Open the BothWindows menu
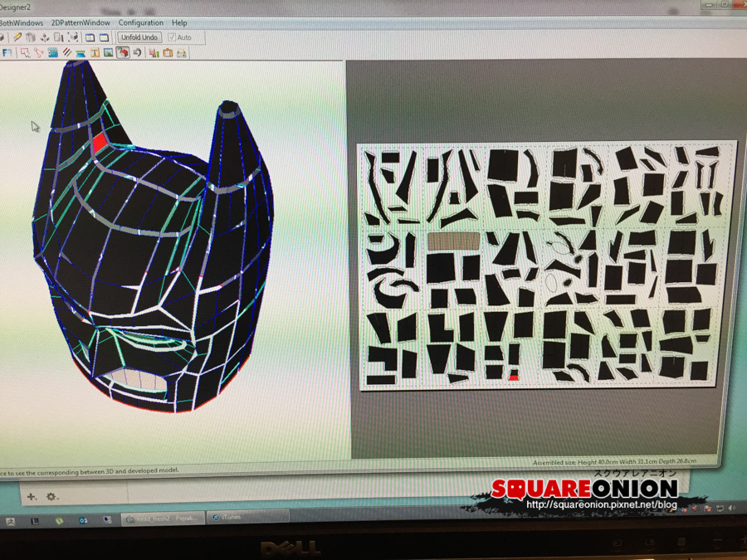 (x=22, y=23)
